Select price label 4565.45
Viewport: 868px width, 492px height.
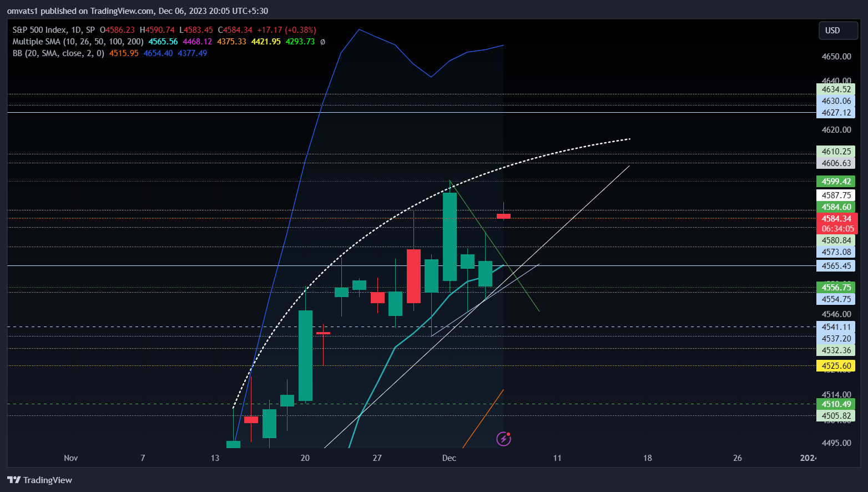tap(836, 266)
